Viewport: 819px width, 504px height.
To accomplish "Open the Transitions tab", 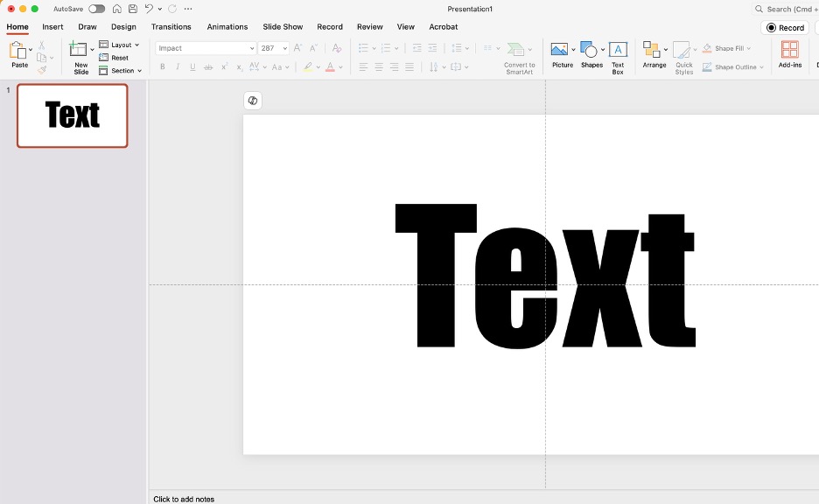I will 171,27.
